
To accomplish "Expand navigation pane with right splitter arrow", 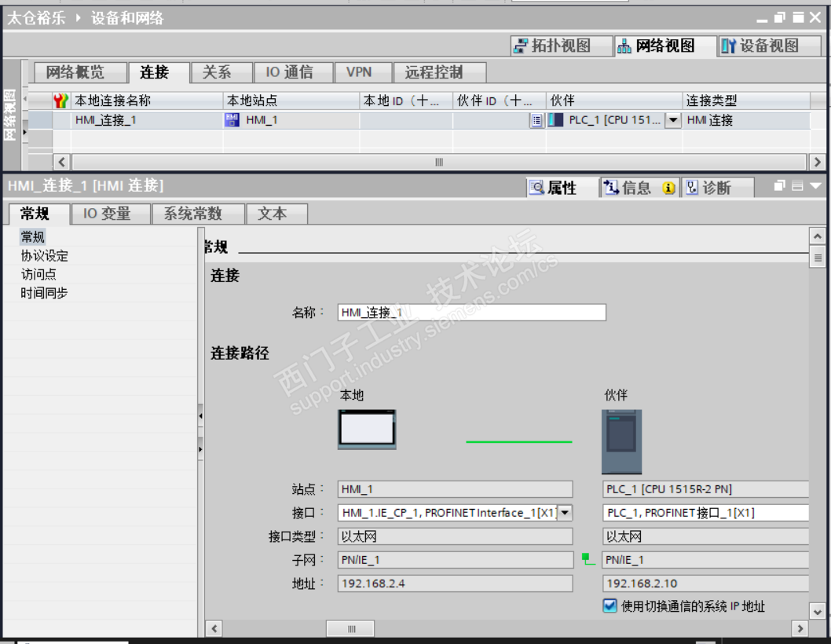I will point(200,449).
